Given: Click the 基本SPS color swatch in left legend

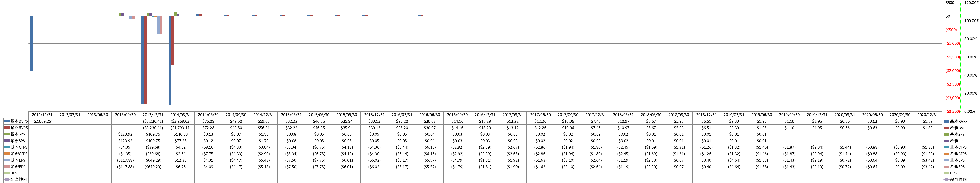Looking at the screenshot, I should point(7,134).
